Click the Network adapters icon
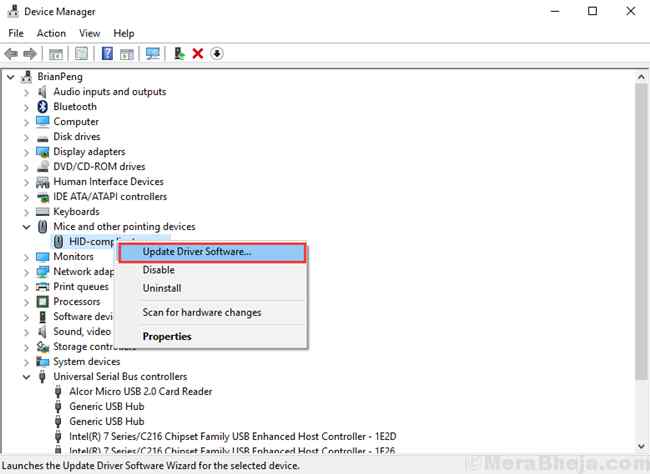The image size is (650, 474). coord(42,272)
